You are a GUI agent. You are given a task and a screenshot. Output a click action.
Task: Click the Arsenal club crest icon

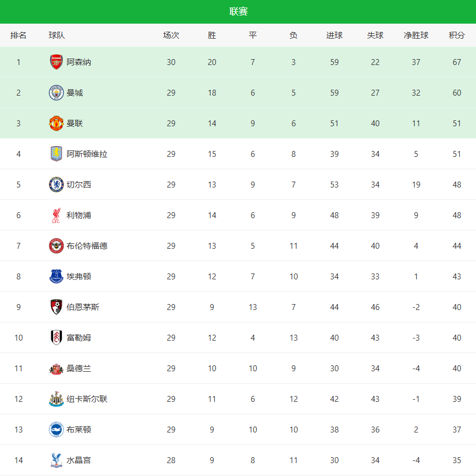(56, 62)
